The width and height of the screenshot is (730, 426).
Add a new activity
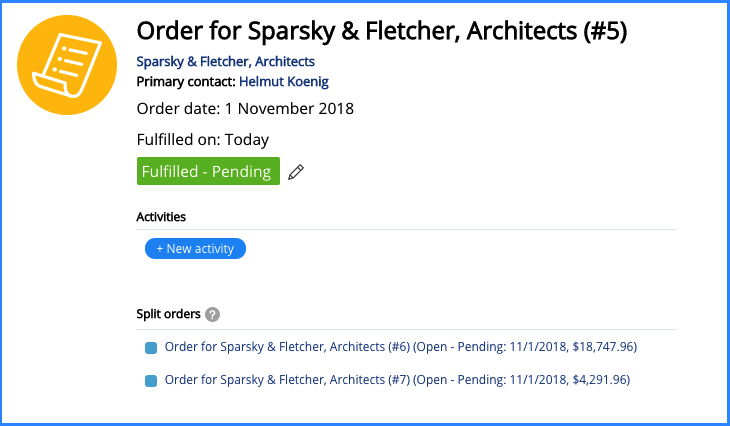[x=195, y=249]
